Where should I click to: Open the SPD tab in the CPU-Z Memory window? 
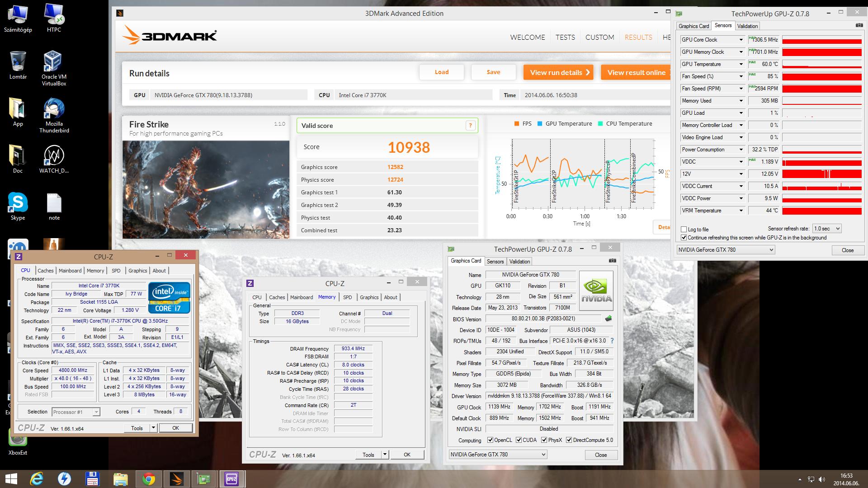pos(347,297)
